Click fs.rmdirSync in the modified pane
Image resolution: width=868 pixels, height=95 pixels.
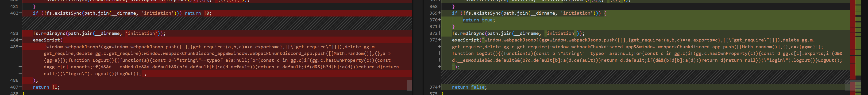click(x=469, y=33)
